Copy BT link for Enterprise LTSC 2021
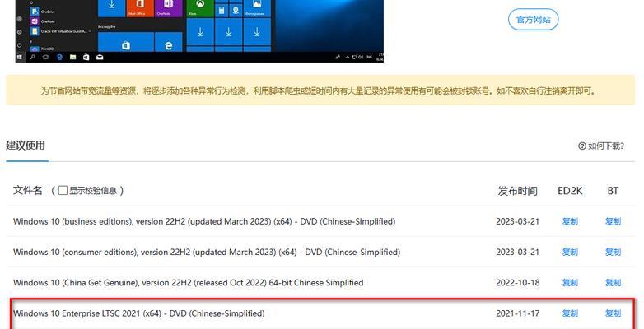Image resolution: width=644 pixels, height=329 pixels. tap(613, 313)
